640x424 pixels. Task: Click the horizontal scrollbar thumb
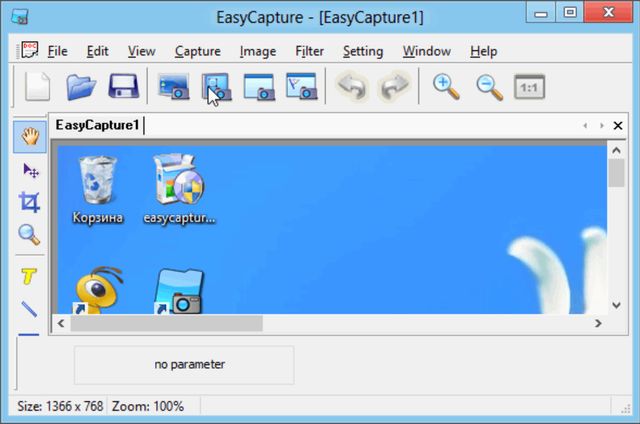(165, 324)
